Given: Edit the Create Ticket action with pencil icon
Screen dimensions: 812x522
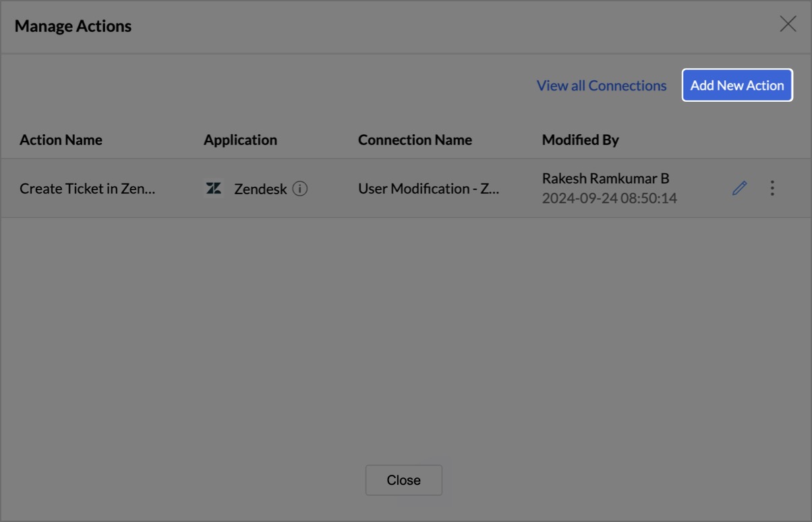Looking at the screenshot, I should click(740, 188).
